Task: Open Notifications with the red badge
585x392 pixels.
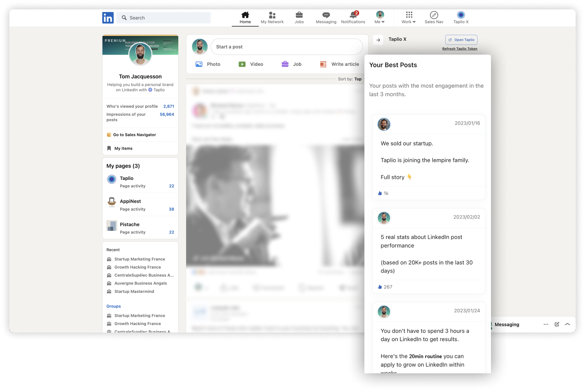Action: (x=353, y=18)
